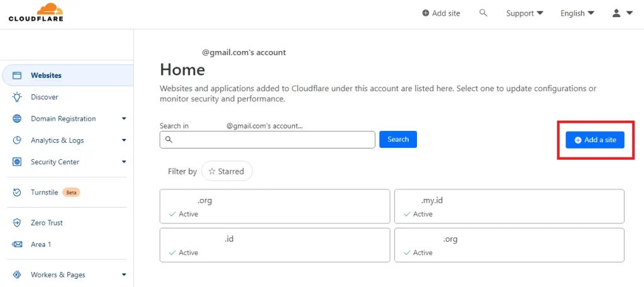The image size is (644, 287).
Task: Click the Security Center icon
Action: pyautogui.click(x=17, y=162)
